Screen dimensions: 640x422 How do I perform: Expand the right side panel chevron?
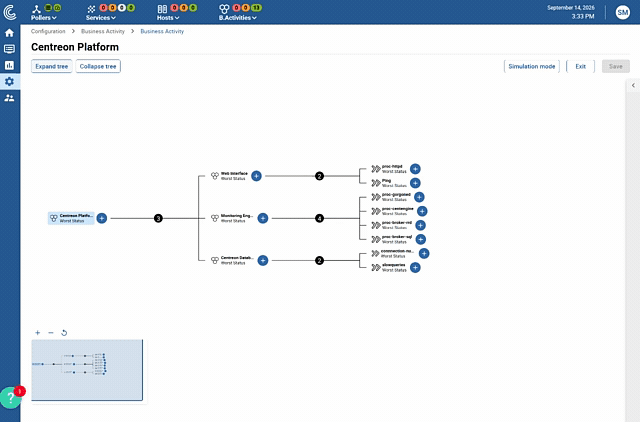click(633, 85)
